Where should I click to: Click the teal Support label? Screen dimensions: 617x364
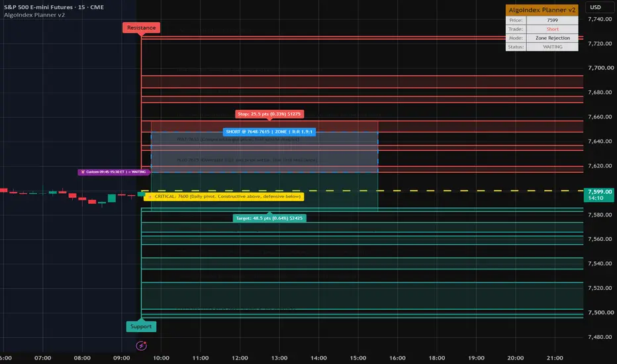click(141, 326)
